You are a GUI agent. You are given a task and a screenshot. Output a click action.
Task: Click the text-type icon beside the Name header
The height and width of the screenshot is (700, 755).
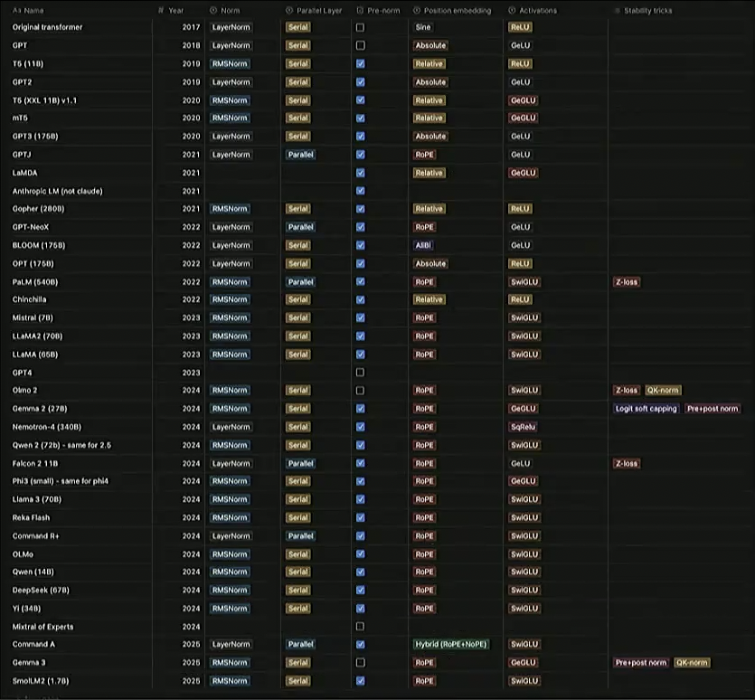click(x=16, y=11)
